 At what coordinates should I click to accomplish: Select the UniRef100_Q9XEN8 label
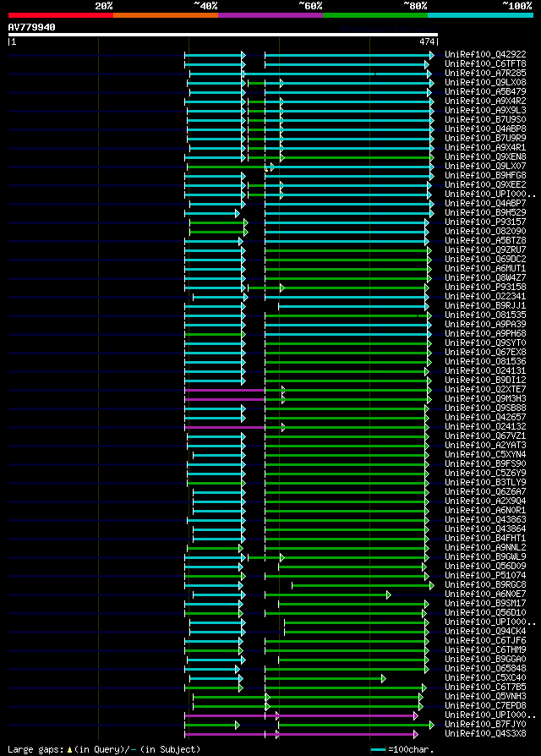pos(485,157)
